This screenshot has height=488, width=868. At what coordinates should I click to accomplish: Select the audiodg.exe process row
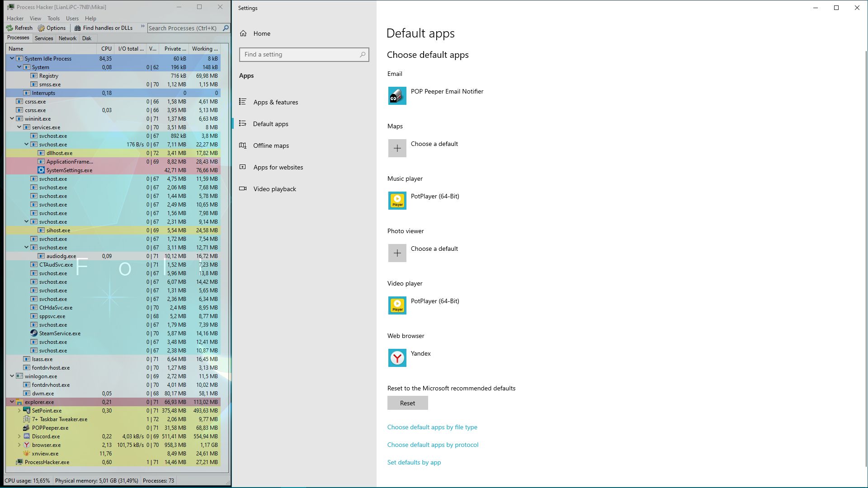(113, 256)
